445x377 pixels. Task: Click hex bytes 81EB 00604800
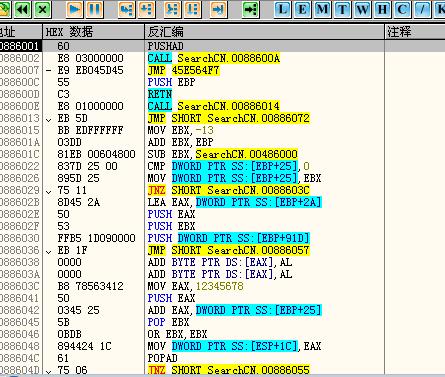point(96,154)
